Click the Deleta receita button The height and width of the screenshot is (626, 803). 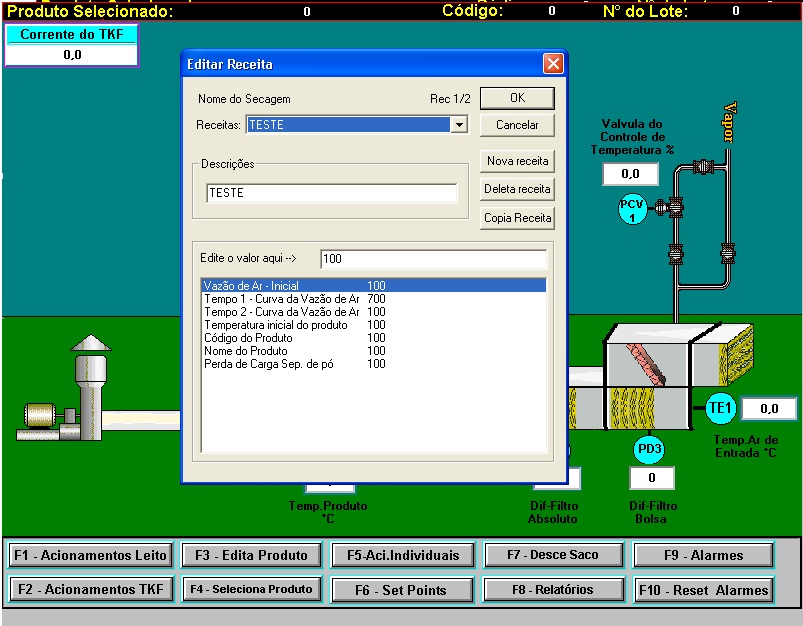[517, 189]
